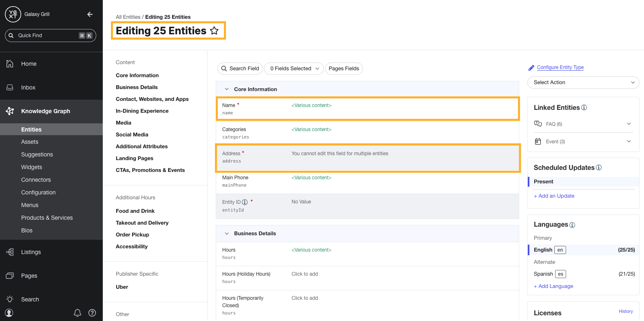Click the favorite star beside Editing 25 Entities
The width and height of the screenshot is (644, 321).
214,31
